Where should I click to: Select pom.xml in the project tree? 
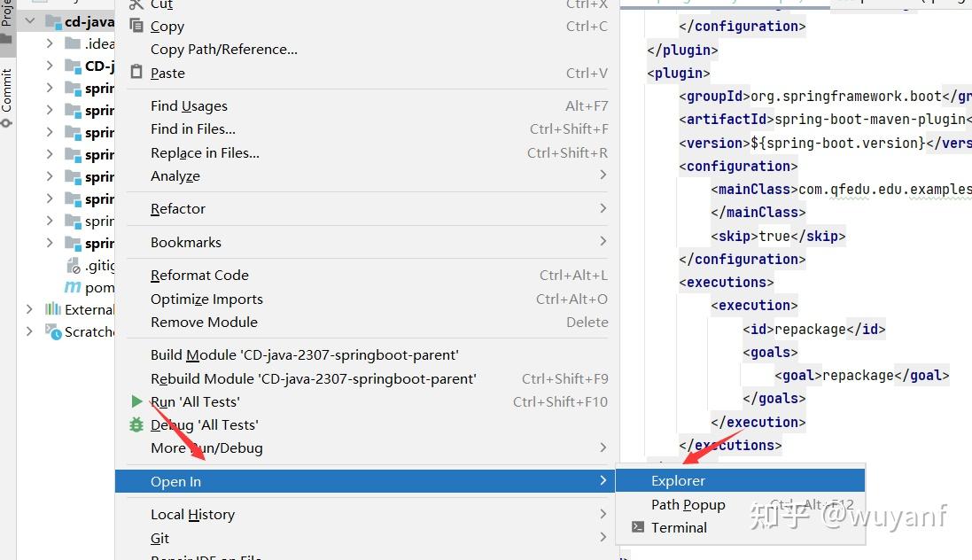[x=97, y=287]
